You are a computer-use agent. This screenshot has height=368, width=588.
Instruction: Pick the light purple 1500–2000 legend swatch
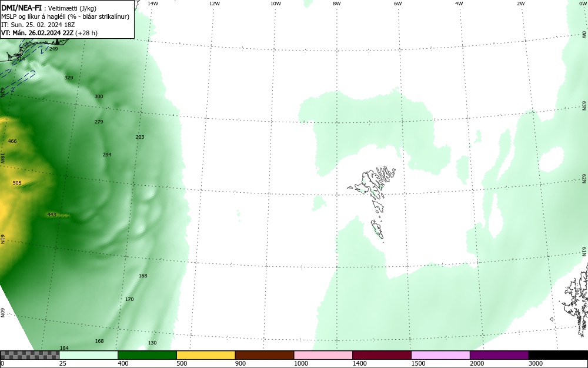[x=440, y=355]
